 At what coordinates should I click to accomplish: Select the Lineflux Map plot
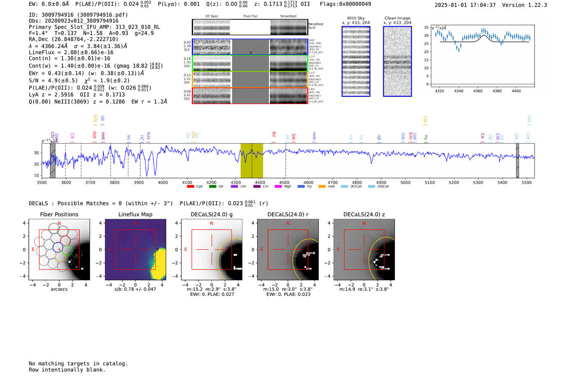(x=135, y=249)
